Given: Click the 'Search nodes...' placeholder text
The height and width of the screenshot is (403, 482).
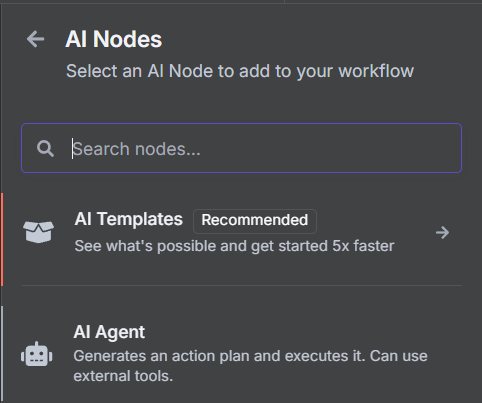Looking at the screenshot, I should tap(137, 149).
